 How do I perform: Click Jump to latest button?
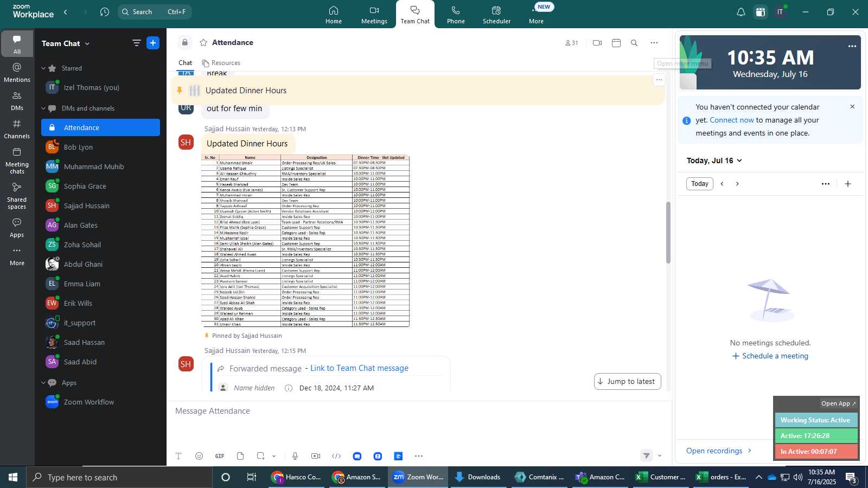(628, 381)
